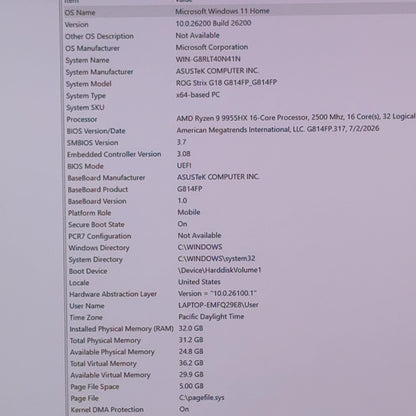Click the value '5.00 GB'
This screenshot has width=416, height=416.
[x=191, y=386]
